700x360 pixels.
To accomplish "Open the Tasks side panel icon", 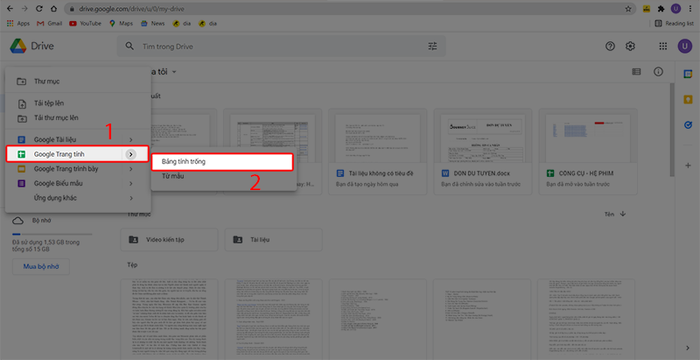I will tap(688, 125).
